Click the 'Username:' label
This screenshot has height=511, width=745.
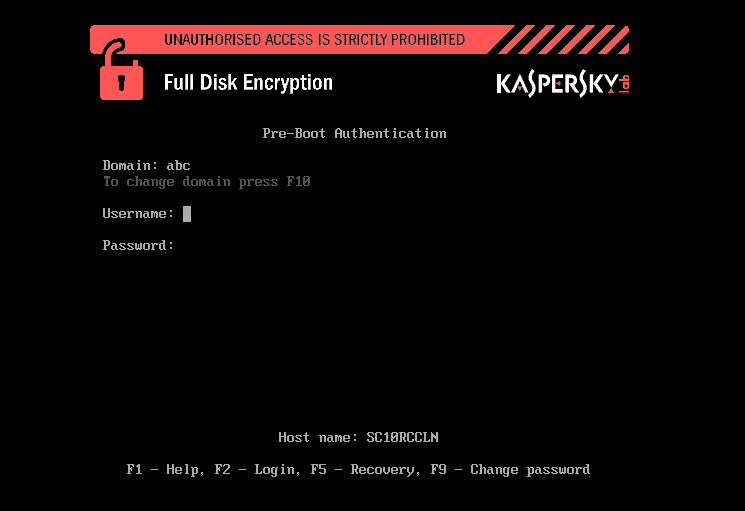tap(138, 214)
